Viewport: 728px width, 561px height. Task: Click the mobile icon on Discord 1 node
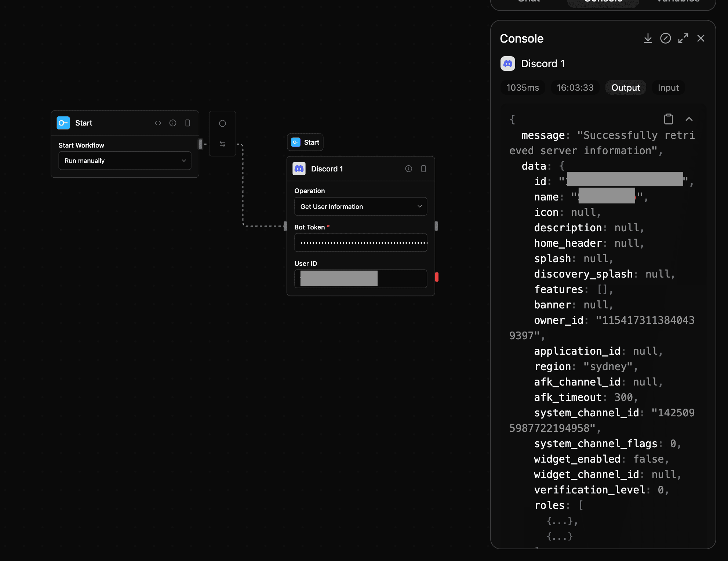pos(424,169)
